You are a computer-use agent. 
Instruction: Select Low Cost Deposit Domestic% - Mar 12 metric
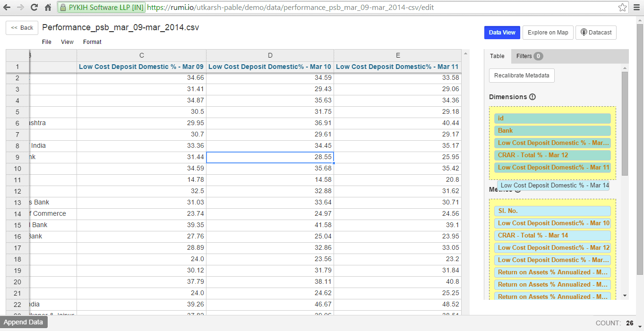[552, 248]
